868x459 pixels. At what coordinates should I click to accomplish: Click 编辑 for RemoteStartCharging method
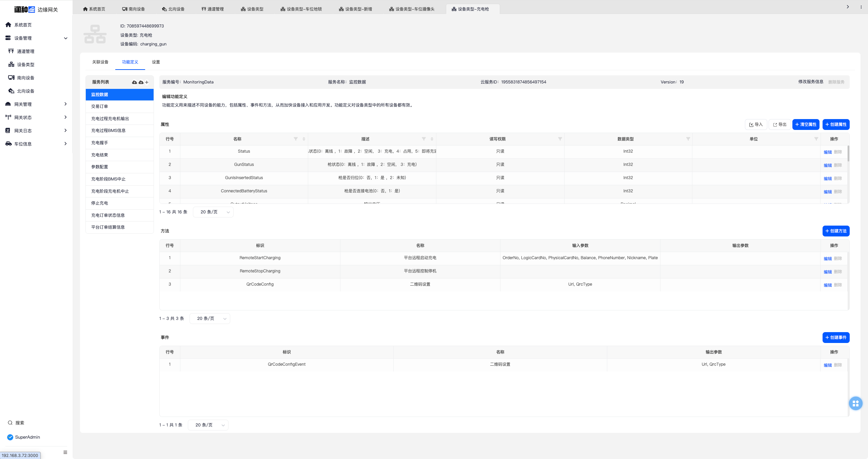click(x=827, y=259)
